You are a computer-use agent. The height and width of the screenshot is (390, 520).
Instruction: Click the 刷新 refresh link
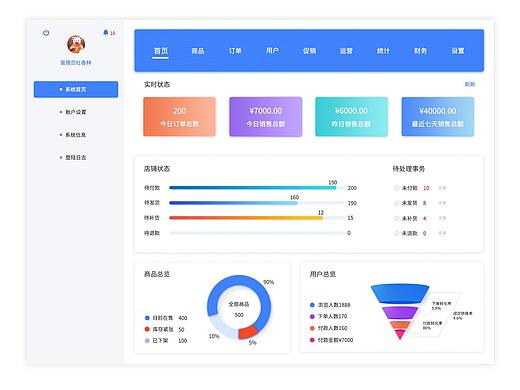(470, 84)
